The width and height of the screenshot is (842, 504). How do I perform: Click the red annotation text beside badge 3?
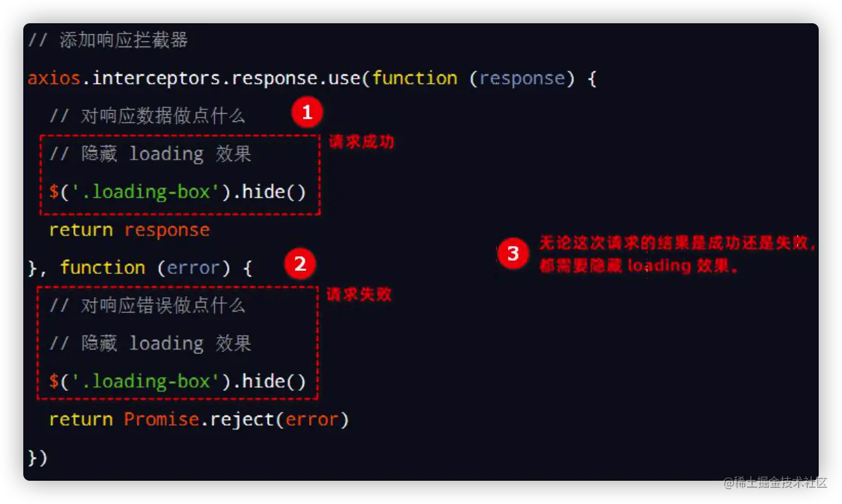click(x=678, y=254)
